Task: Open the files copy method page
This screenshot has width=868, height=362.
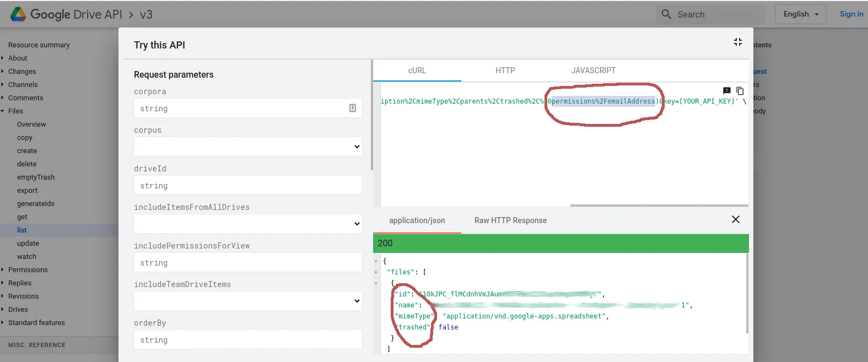Action: click(25, 137)
